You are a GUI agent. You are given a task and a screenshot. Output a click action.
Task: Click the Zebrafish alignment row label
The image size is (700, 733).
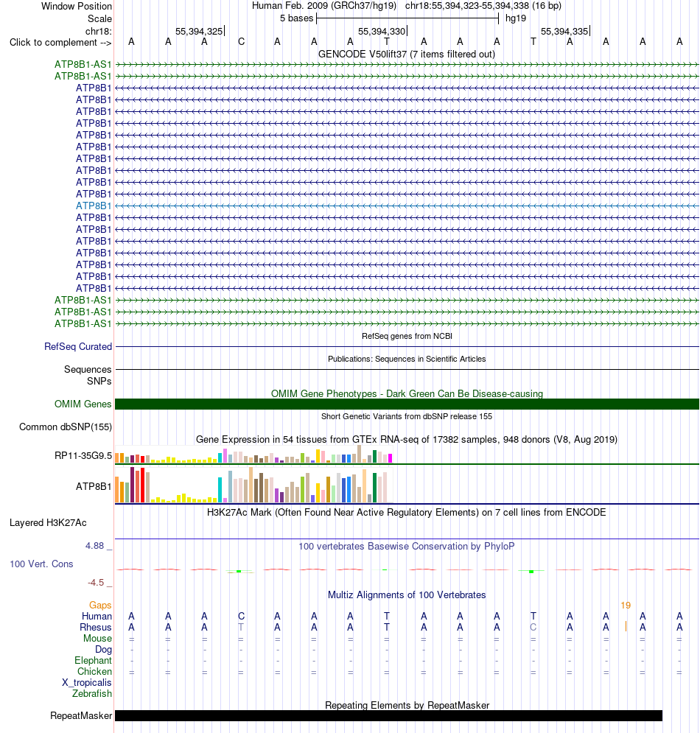click(91, 694)
